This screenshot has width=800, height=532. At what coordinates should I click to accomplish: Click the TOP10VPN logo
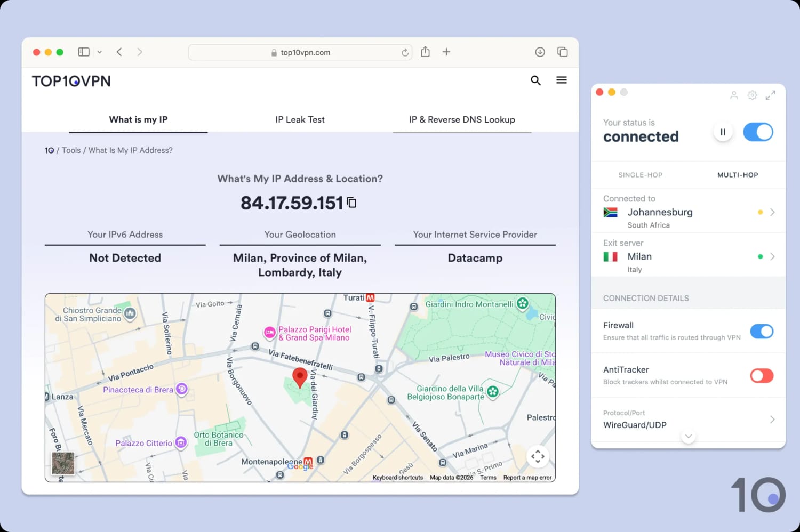coord(71,81)
